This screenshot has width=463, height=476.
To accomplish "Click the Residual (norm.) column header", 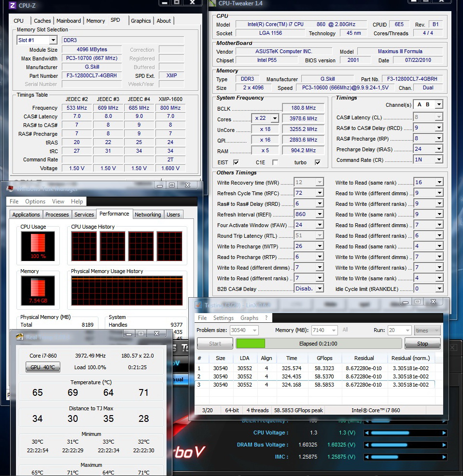I will pos(411,358).
